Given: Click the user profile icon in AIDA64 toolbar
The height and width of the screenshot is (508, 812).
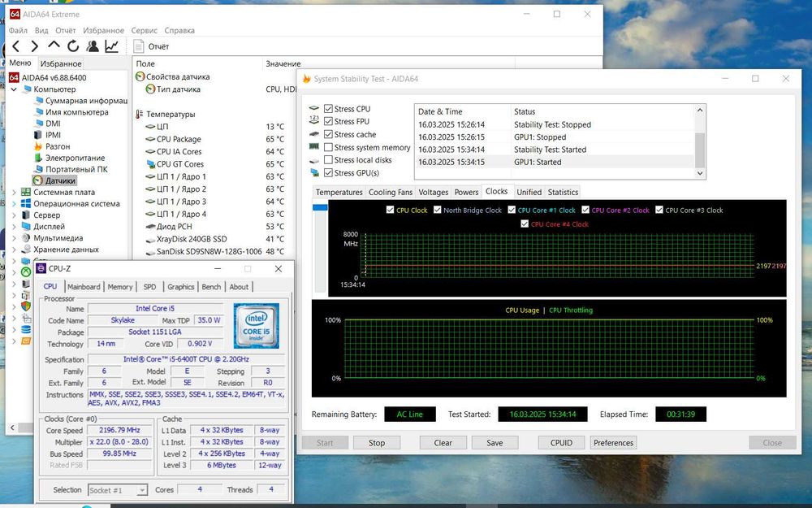Looking at the screenshot, I should click(93, 46).
